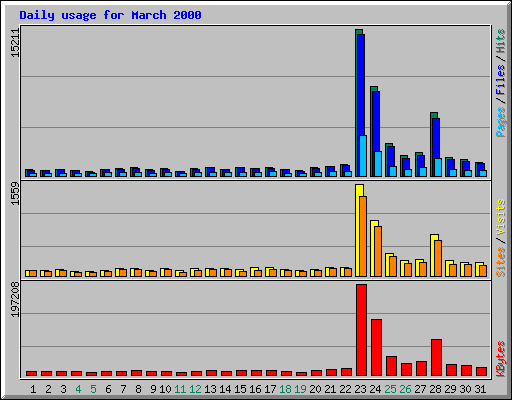Click the red KBytes bar for day 31
Image resolution: width=512 pixels, height=400 pixels.
[481, 371]
